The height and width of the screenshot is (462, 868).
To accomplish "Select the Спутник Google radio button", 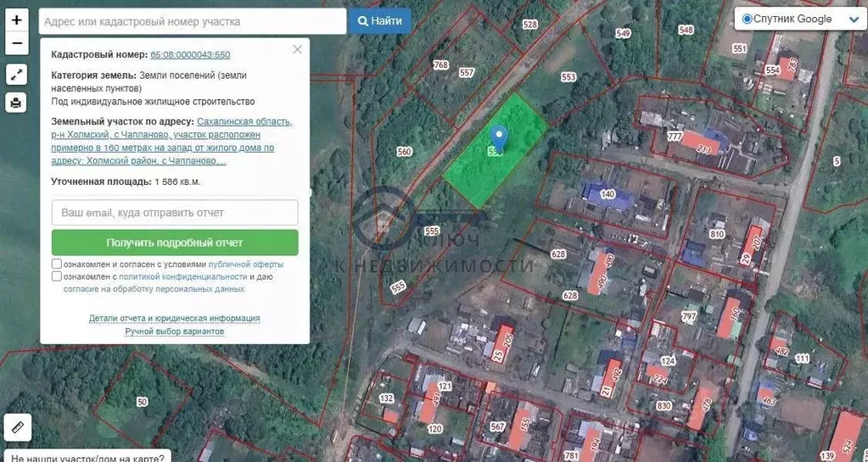I will pyautogui.click(x=747, y=19).
